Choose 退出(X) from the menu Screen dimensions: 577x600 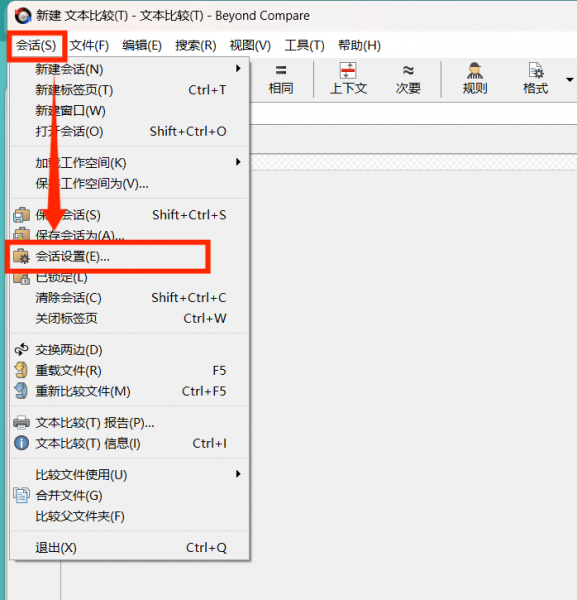[130, 547]
